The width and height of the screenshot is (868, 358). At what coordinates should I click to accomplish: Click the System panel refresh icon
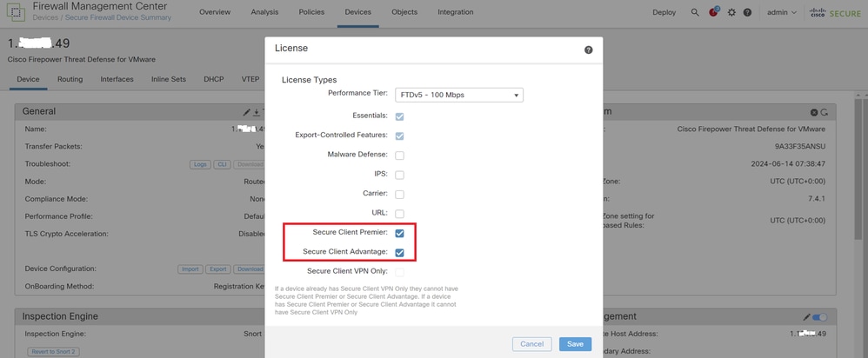point(825,112)
